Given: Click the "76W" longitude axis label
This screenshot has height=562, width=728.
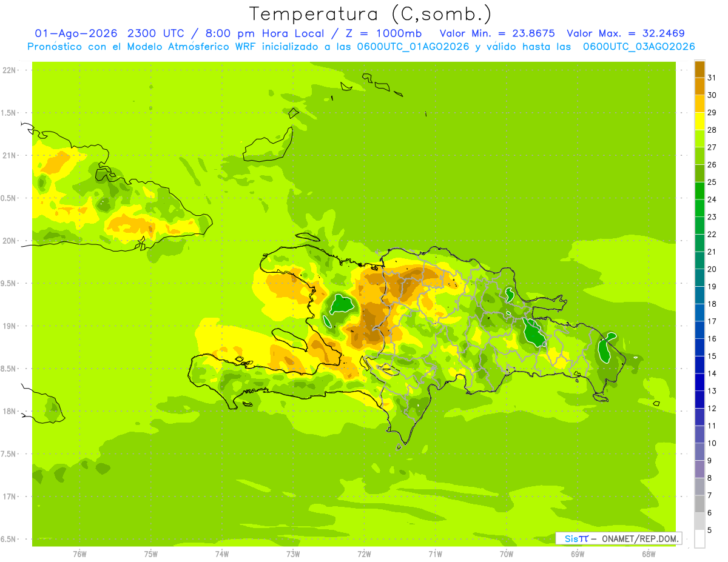Looking at the screenshot, I should point(79,554).
